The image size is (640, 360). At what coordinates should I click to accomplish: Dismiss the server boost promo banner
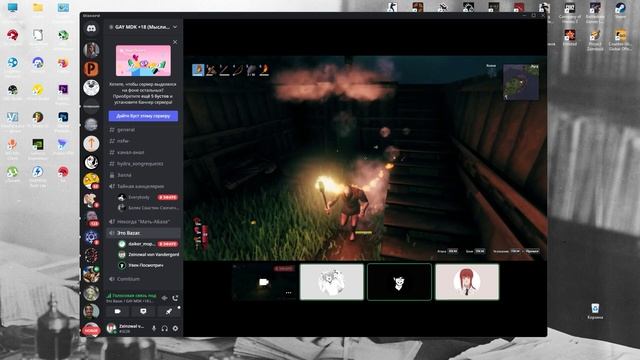point(175,42)
